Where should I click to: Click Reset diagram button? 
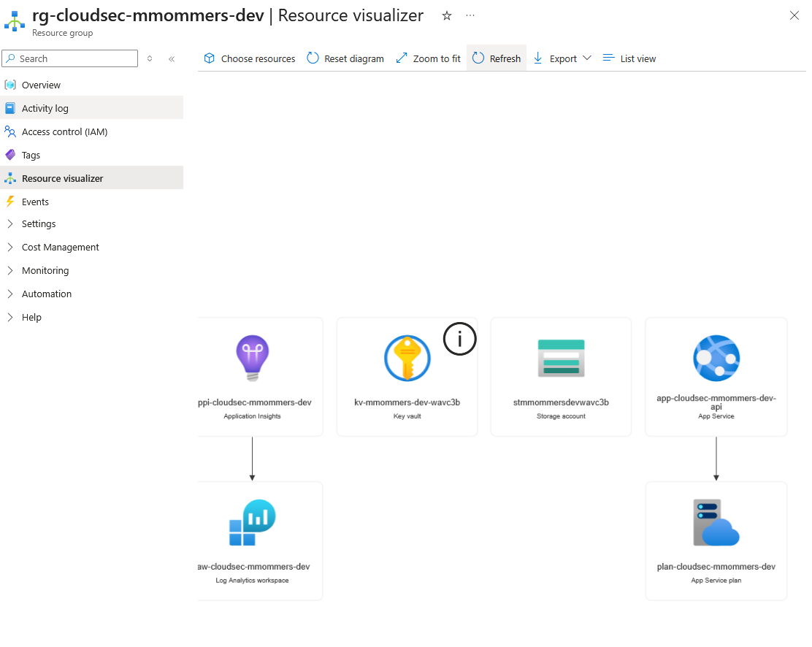click(345, 58)
